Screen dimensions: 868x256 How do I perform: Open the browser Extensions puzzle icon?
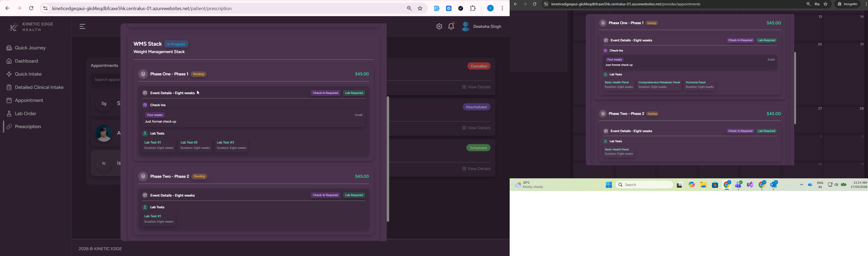click(x=473, y=8)
